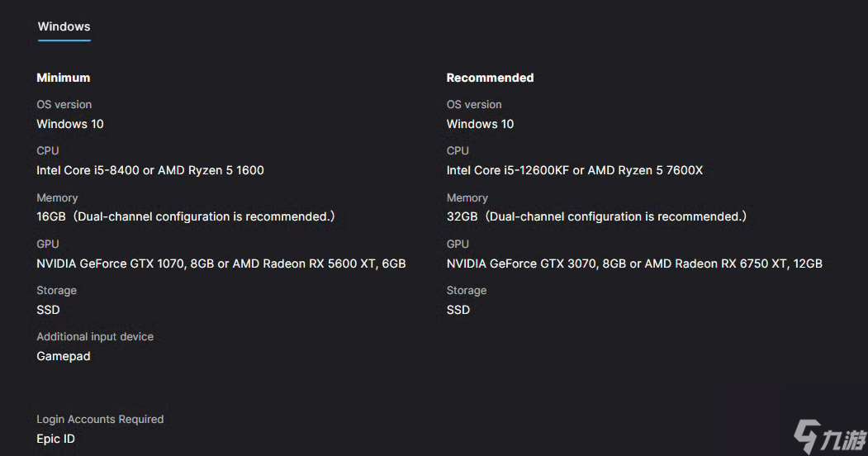Screen dimensions: 868x456
Task: Click the 32GB memory requirement text
Action: click(x=596, y=216)
